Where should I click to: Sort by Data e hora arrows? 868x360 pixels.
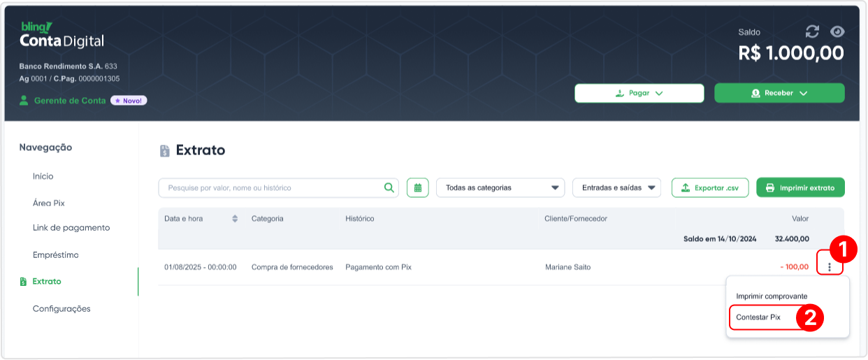(235, 219)
